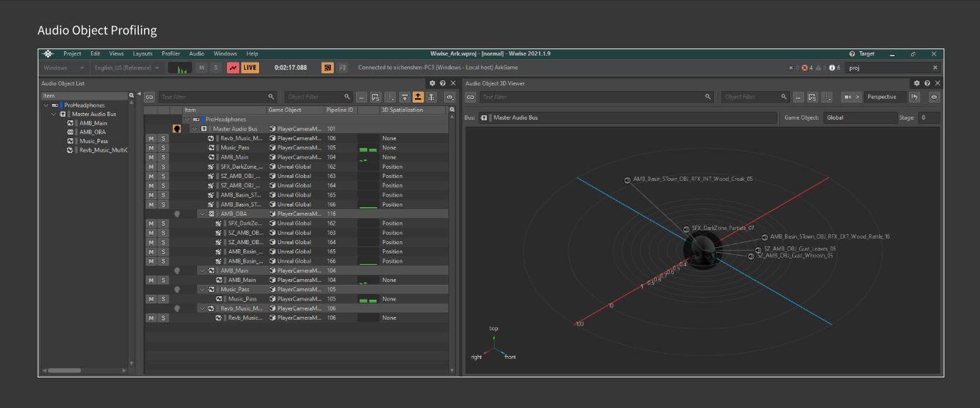The image size is (980, 408).
Task: Open the Windows menu
Action: tap(226, 53)
